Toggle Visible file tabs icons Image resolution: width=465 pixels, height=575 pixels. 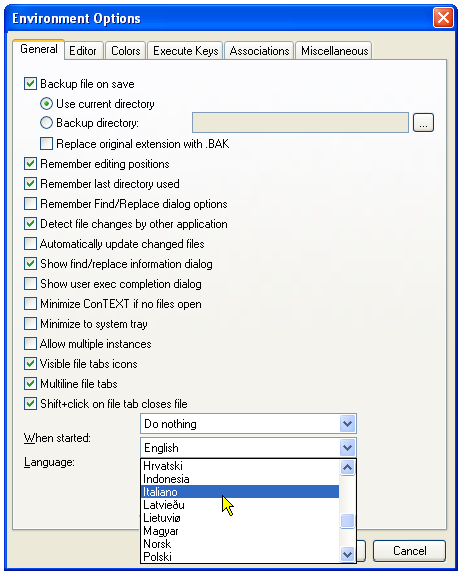coord(30,364)
